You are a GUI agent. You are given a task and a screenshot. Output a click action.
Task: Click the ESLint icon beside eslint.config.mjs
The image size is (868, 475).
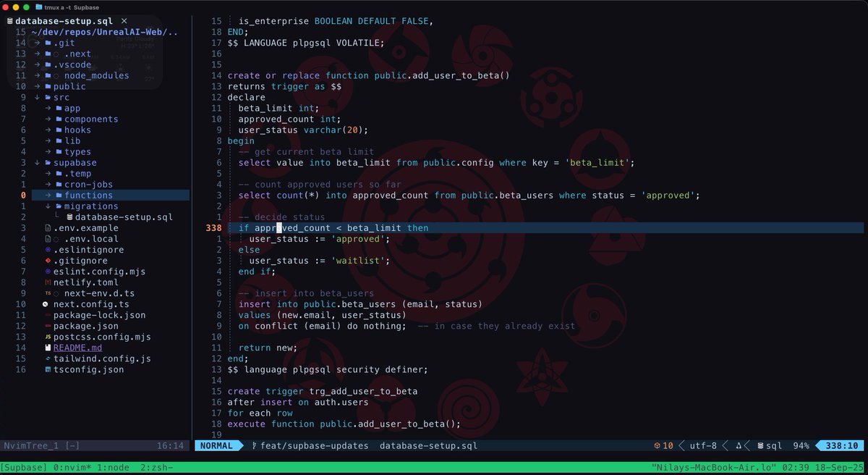pyautogui.click(x=48, y=271)
